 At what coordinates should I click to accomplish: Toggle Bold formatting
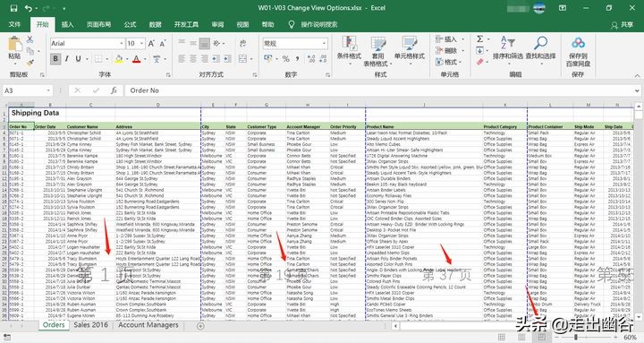click(x=55, y=59)
